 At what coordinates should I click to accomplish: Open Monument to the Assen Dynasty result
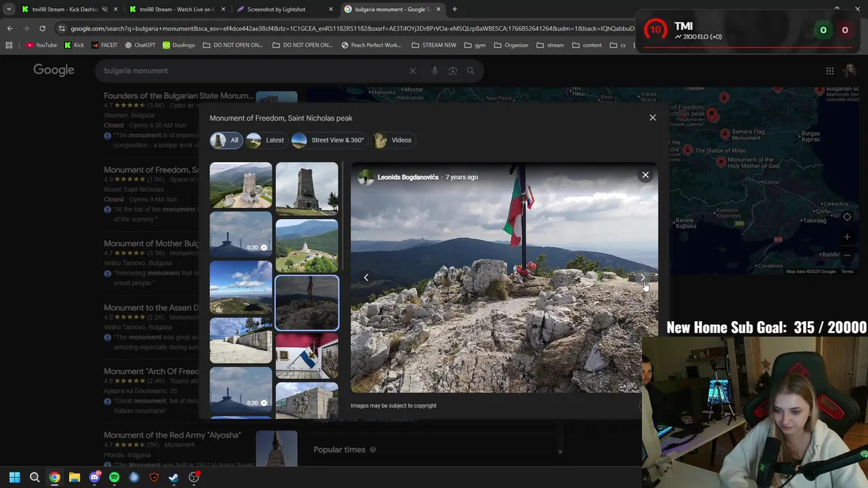[x=152, y=308]
